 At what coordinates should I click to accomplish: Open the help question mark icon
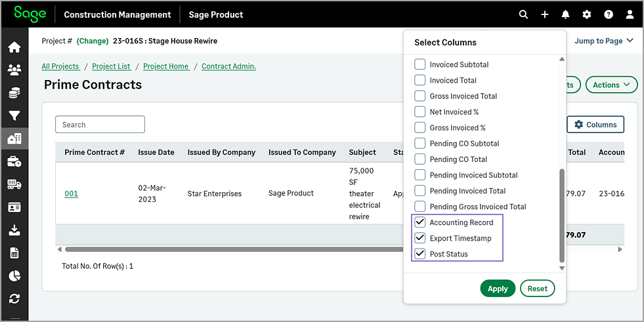click(x=609, y=14)
